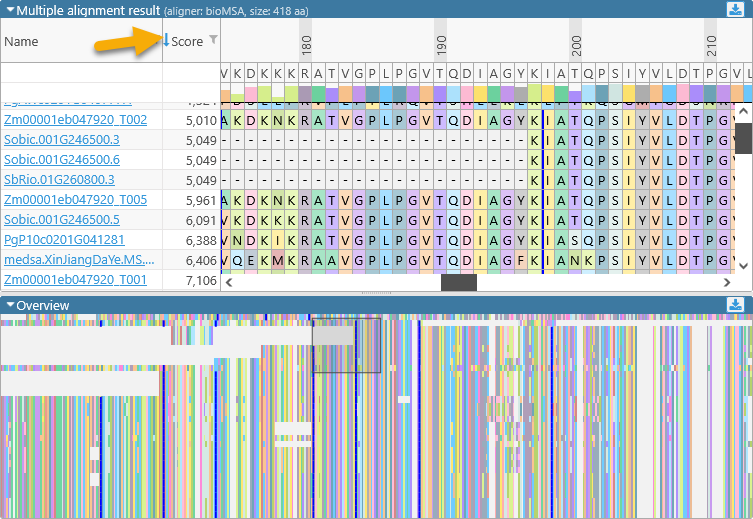
Task: Click the horizontal scrollbar thumb under alignment
Action: tap(458, 283)
